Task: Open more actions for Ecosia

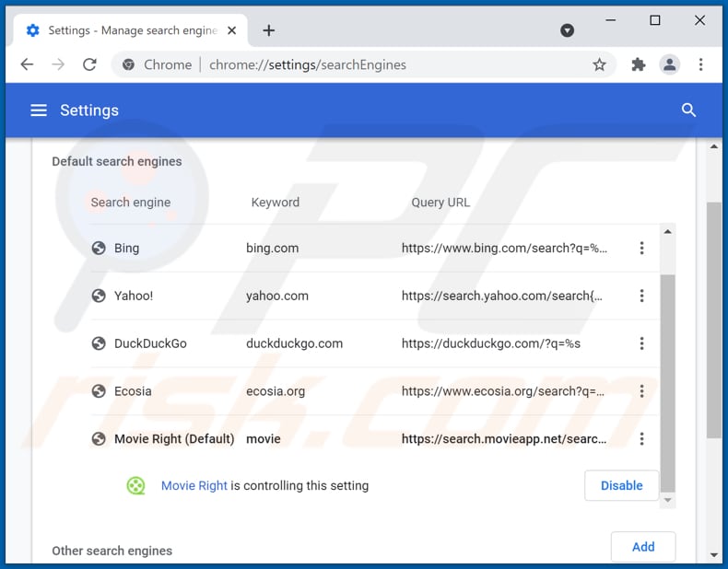Action: pyautogui.click(x=641, y=391)
